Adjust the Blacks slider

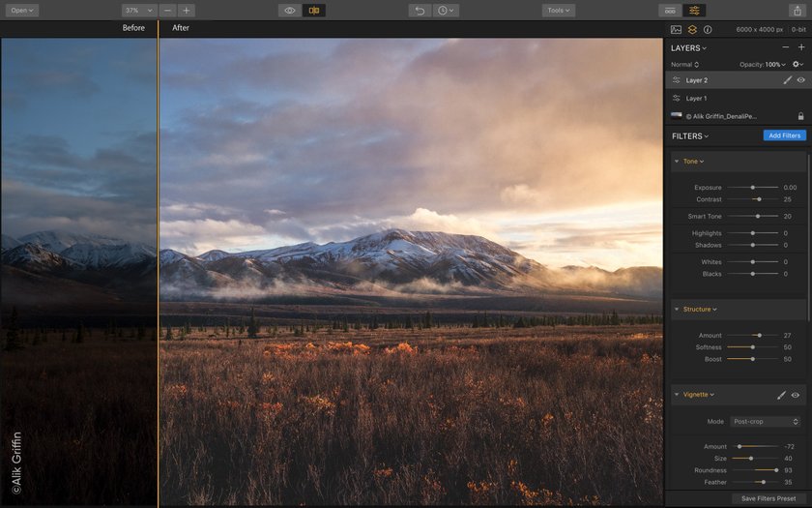point(752,274)
